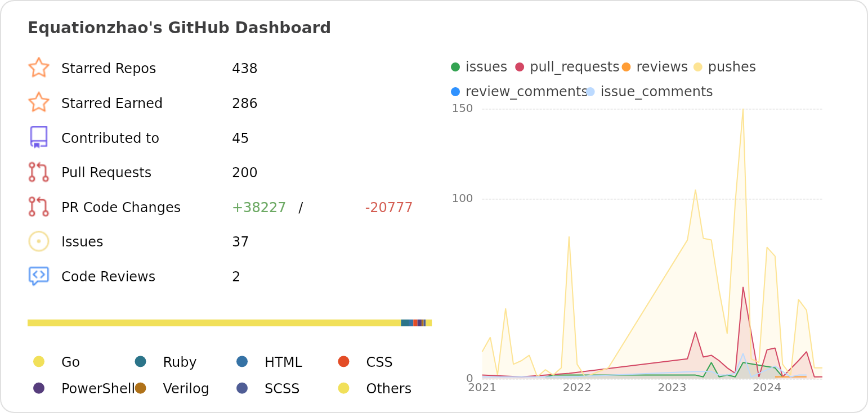
Task: Click the Others language color dot
Action: coord(344,388)
